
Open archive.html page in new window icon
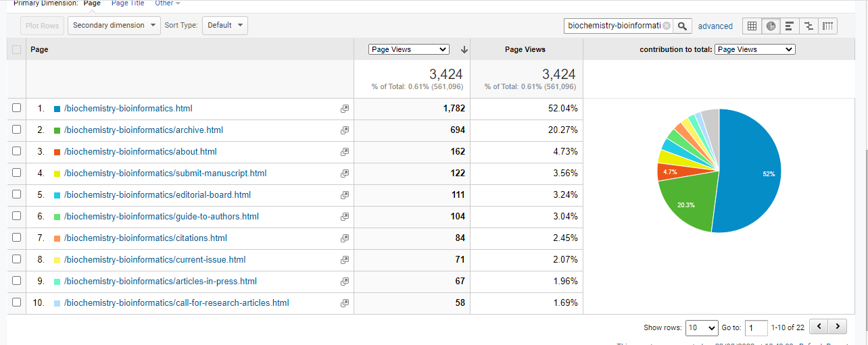pos(345,130)
